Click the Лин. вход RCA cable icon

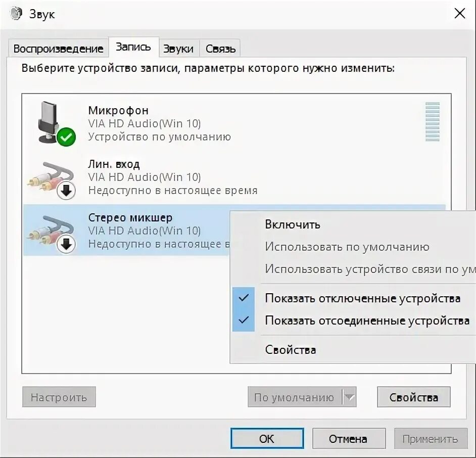(x=51, y=177)
